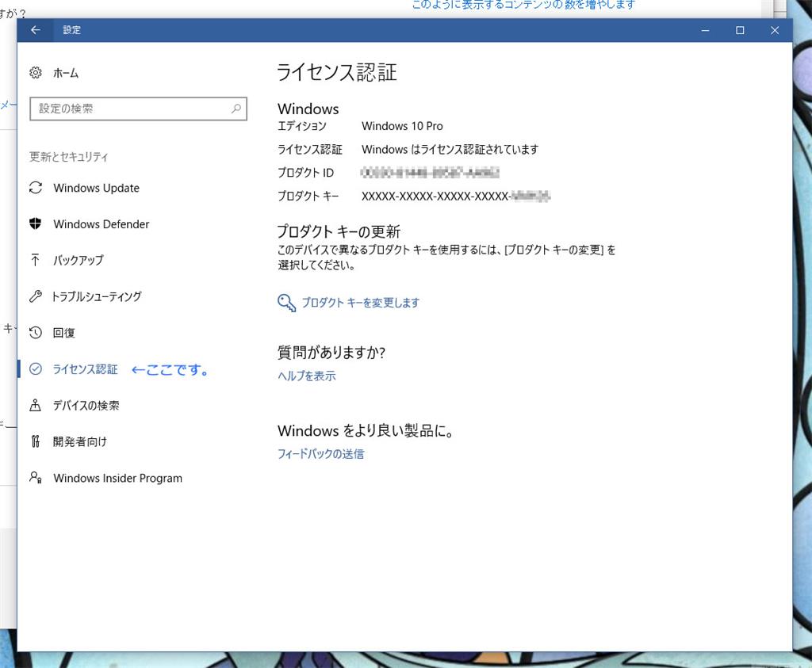This screenshot has width=812, height=668.
Task: Click the Windows 10 Pro edition text
Action: click(402, 126)
